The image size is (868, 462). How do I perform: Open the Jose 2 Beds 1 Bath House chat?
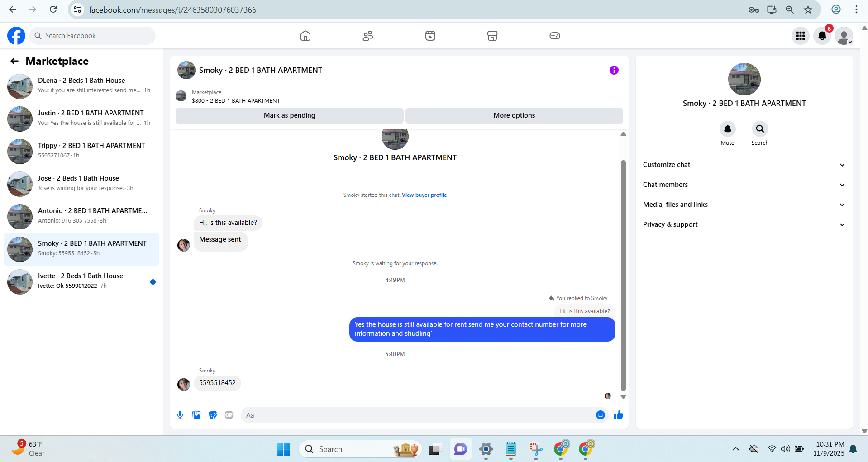point(81,184)
